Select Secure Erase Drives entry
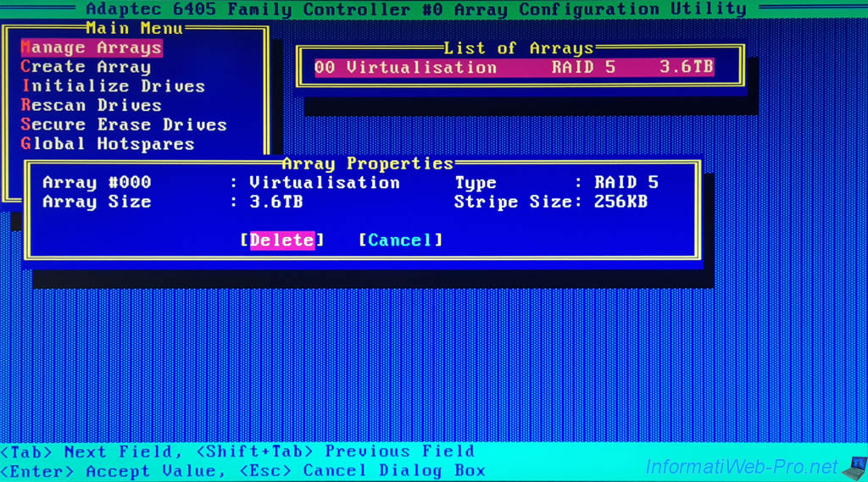This screenshot has height=482, width=868. pos(124,125)
